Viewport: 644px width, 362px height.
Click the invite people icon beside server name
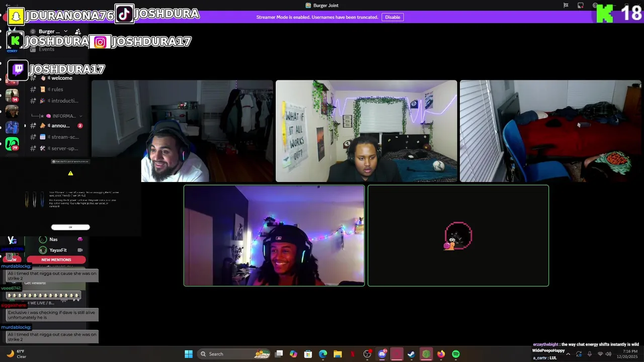pos(78,31)
